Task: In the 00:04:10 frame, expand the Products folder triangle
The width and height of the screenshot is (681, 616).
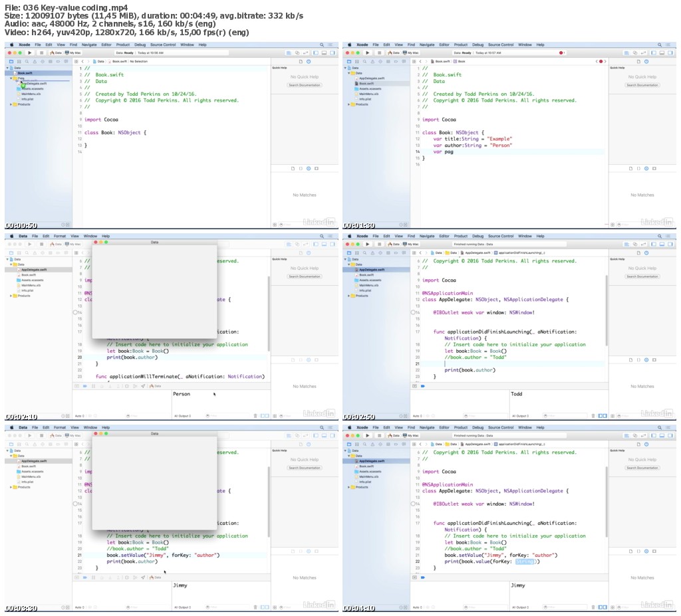Action: tap(348, 487)
